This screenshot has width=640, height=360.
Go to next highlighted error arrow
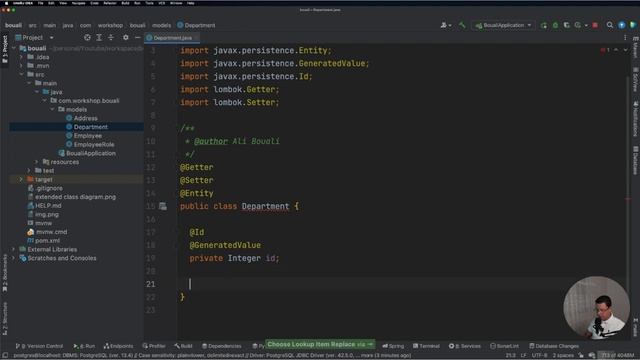pyautogui.click(x=625, y=50)
